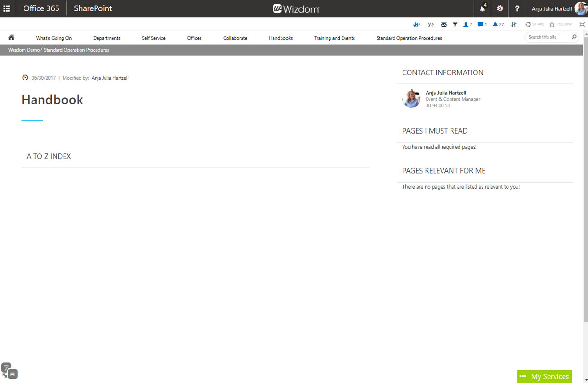Open the Yammer icon in the toolbar
Viewport: 588px width, 383px height.
(430, 24)
